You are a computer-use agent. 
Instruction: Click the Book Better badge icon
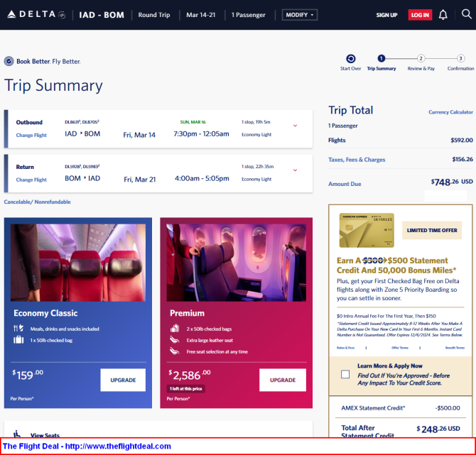click(x=9, y=61)
